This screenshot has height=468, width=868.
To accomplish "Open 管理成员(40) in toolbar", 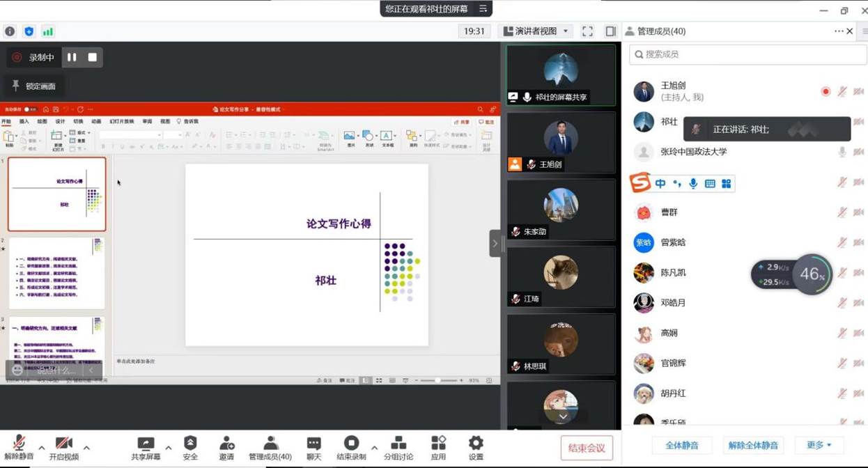I will (270, 447).
